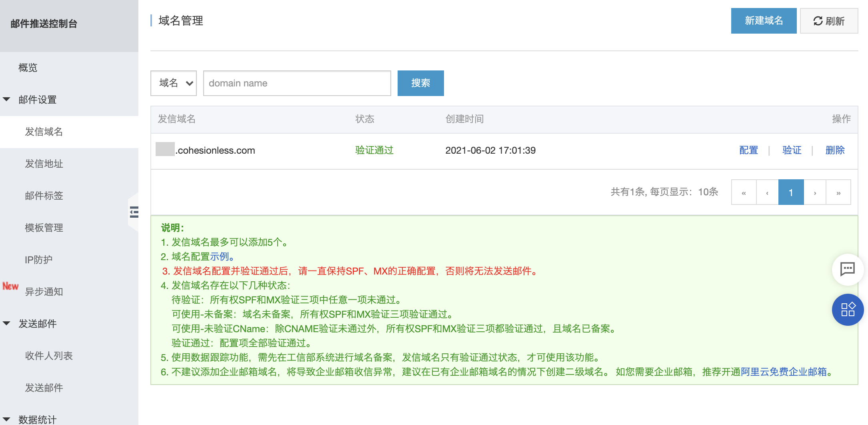Image resolution: width=868 pixels, height=425 pixels.
Task: Open 模板管理 menu item
Action: click(x=44, y=228)
